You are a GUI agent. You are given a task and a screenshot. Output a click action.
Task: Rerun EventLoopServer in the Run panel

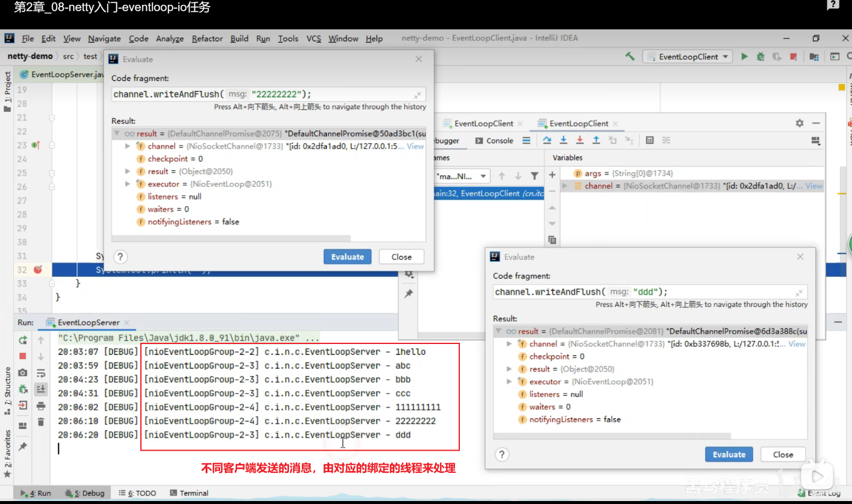(x=23, y=340)
